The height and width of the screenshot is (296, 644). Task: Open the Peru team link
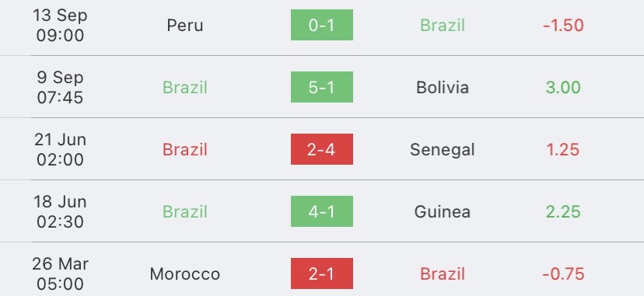[x=185, y=26]
